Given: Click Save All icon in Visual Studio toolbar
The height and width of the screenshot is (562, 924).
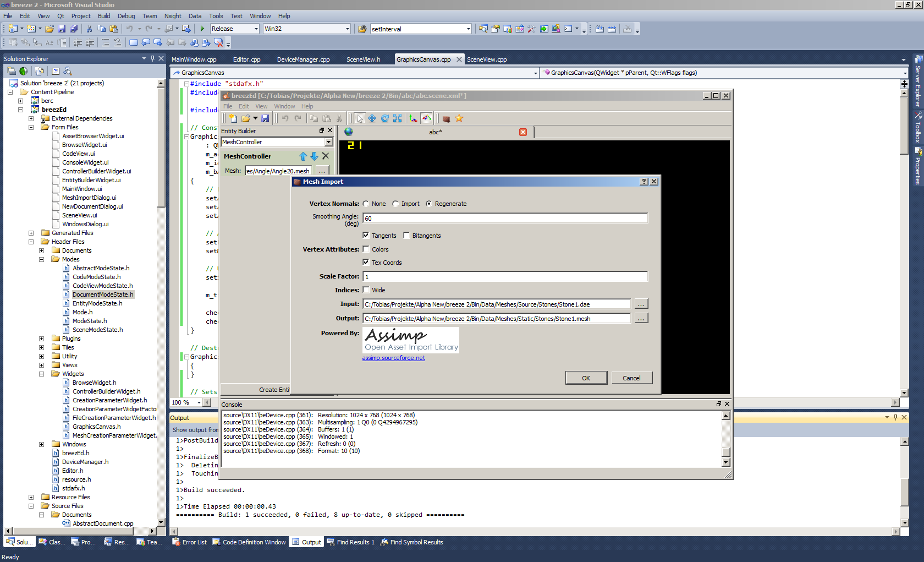Looking at the screenshot, I should (74, 29).
